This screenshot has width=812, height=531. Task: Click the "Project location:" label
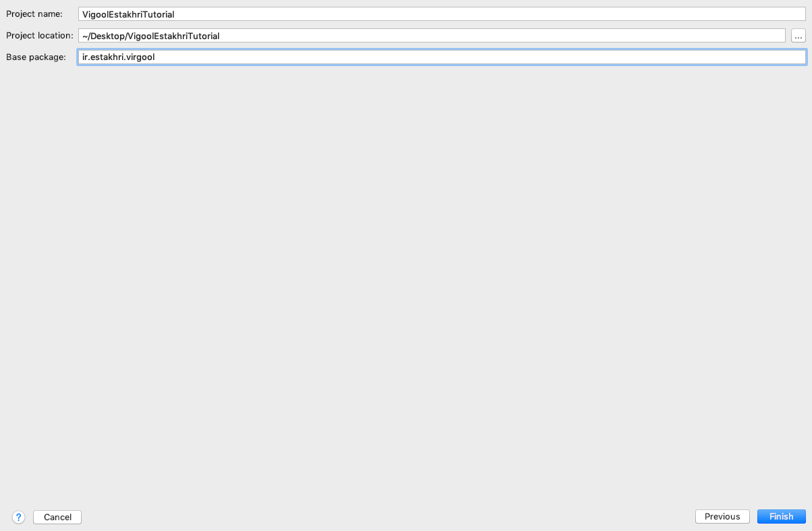tap(40, 36)
